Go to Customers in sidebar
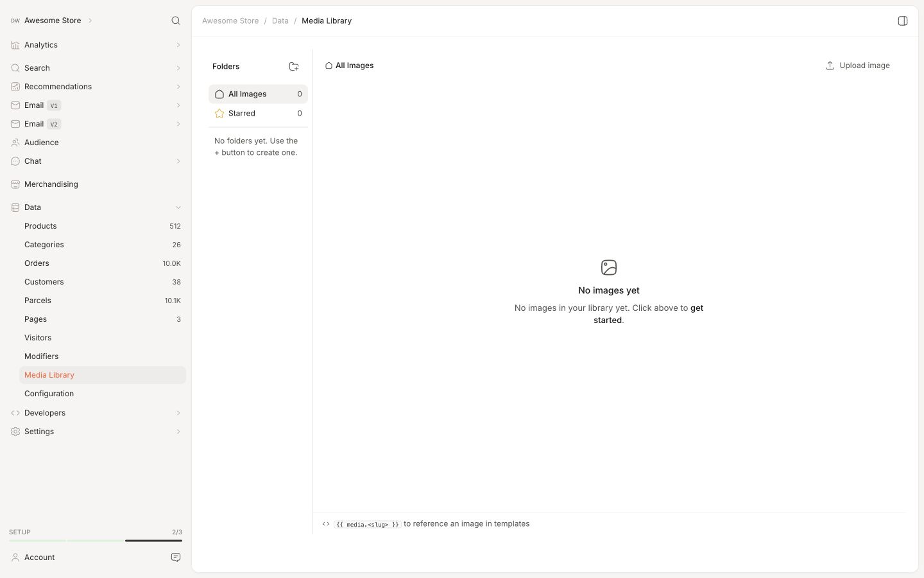The image size is (924, 578). tap(102, 282)
